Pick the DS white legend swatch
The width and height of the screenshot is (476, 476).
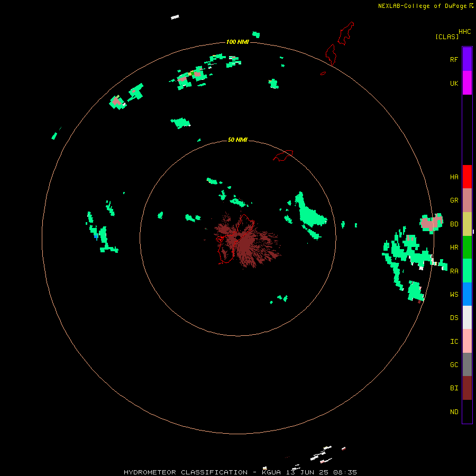tap(467, 317)
